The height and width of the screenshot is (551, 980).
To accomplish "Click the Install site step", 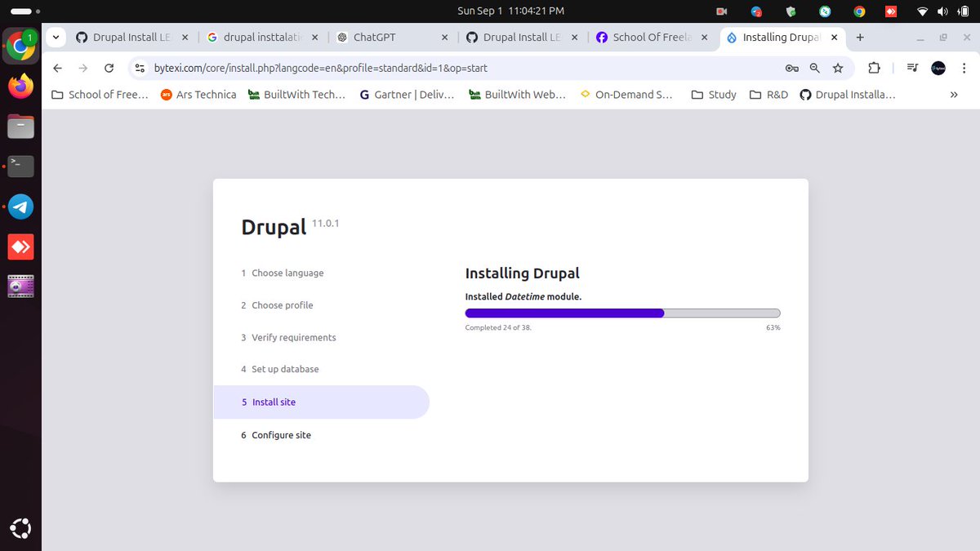I will tap(321, 402).
